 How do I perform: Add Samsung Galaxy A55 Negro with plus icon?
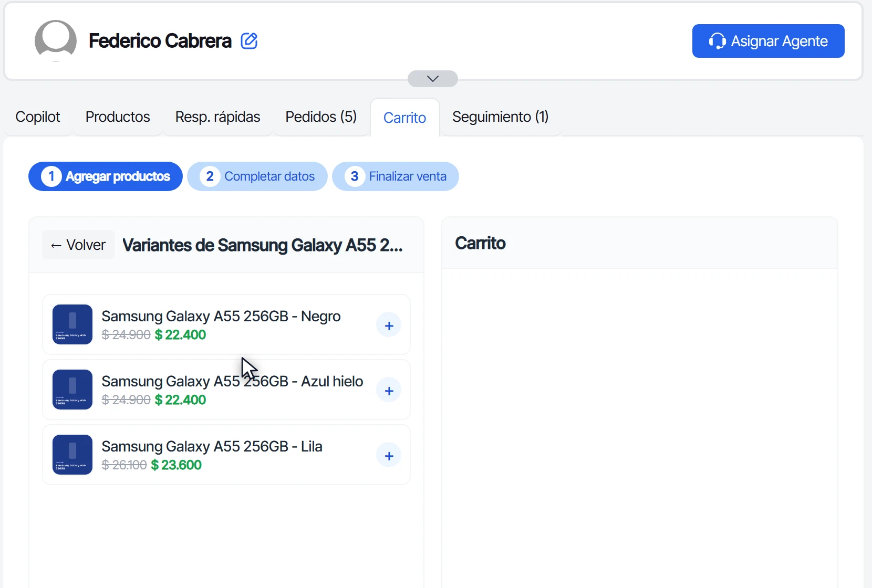click(x=389, y=325)
